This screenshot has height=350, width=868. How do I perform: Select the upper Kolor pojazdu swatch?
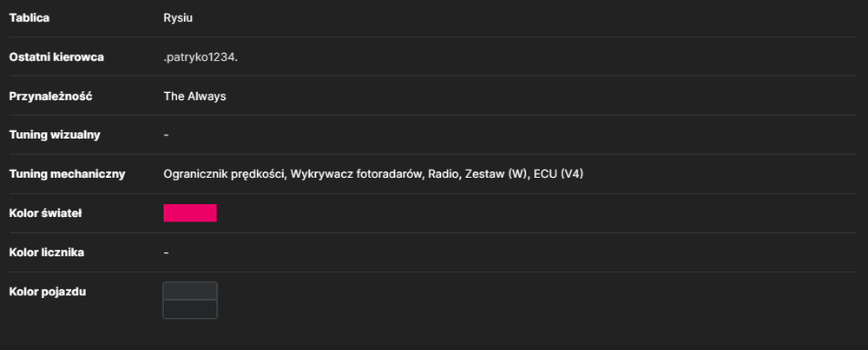pos(190,291)
